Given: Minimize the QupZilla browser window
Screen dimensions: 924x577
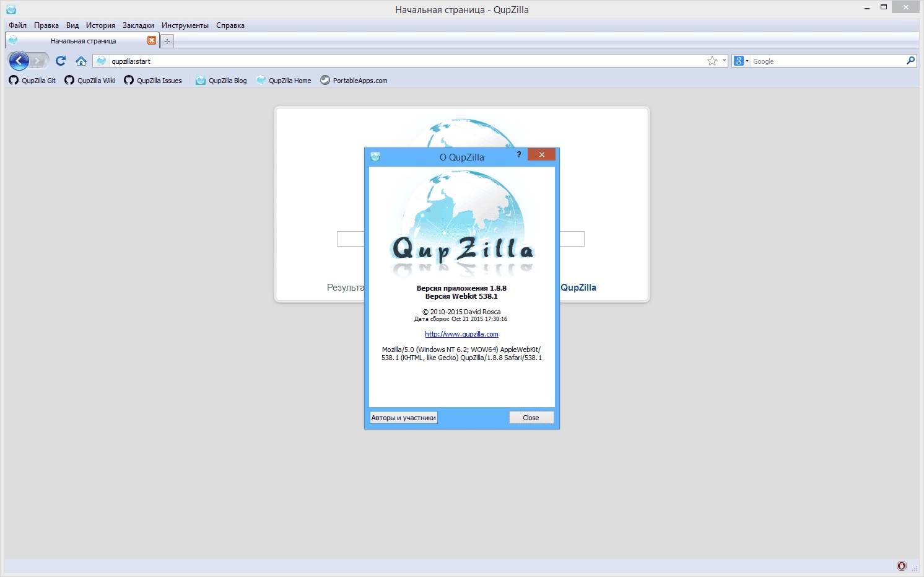Looking at the screenshot, I should pos(867,8).
